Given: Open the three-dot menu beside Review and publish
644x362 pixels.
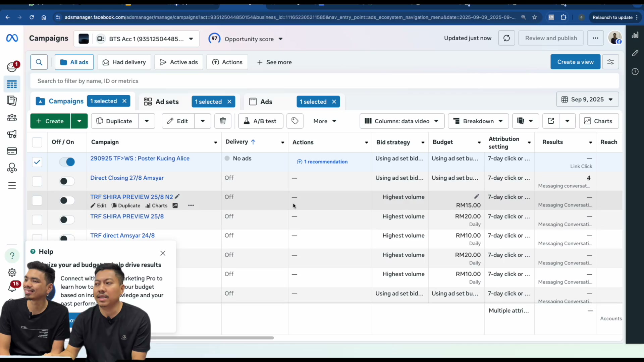Looking at the screenshot, I should [x=595, y=38].
